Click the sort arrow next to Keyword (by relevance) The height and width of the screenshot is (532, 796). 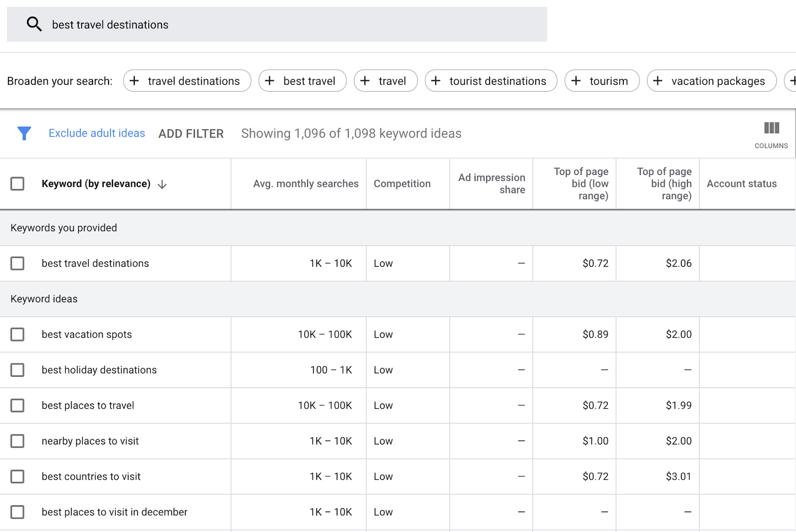[162, 183]
